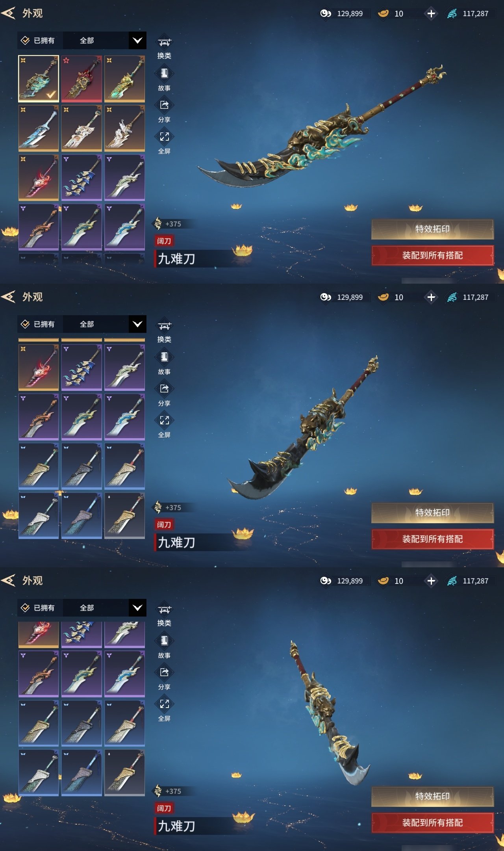The image size is (504, 851).
Task: Expand the 全部 dropdown arrow in middle panel
Action: click(x=137, y=324)
